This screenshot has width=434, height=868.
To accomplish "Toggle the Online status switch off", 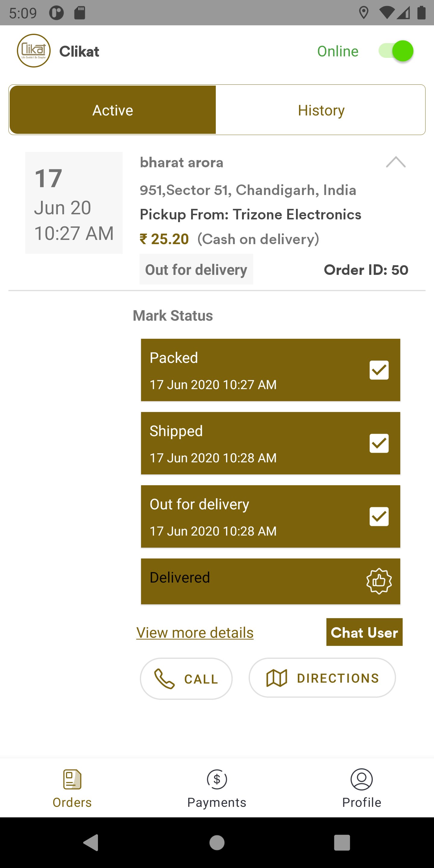I will click(396, 51).
